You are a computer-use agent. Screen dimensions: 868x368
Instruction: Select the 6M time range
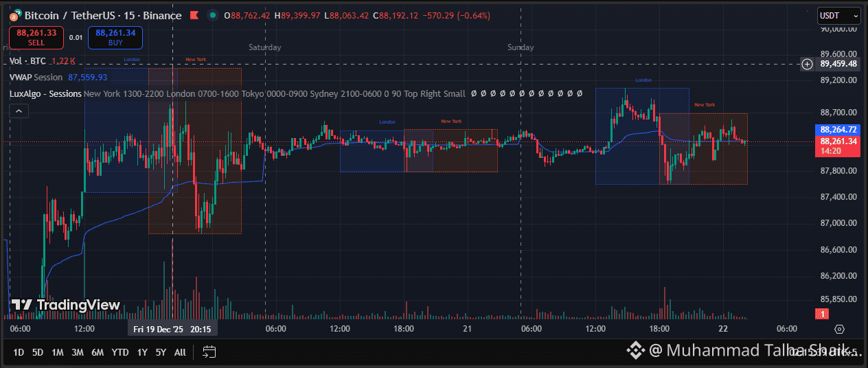tap(98, 352)
